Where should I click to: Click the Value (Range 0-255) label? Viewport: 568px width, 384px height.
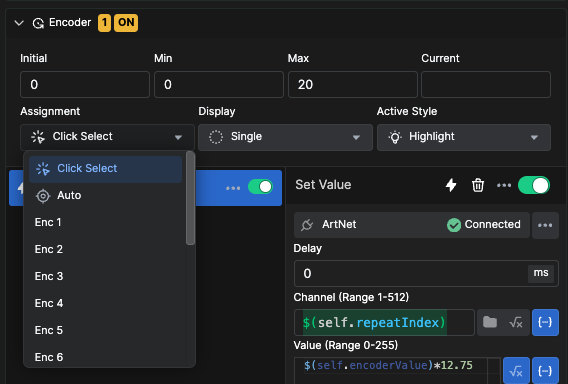(x=346, y=346)
